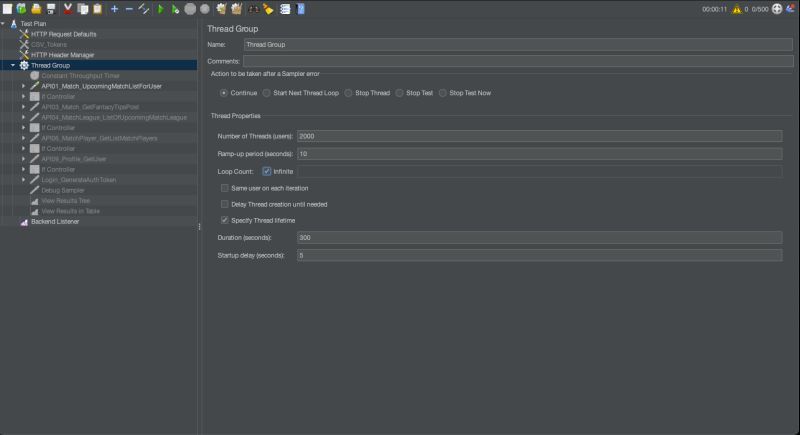Expand API01_Match_UpcomingMatchListForUser node arrow
Viewport: 800px width, 435px height.
tap(23, 86)
